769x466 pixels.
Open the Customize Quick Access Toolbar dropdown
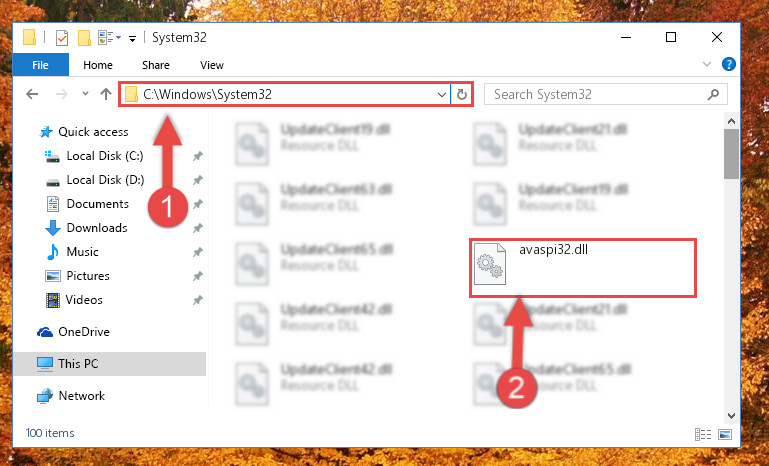[x=132, y=38]
